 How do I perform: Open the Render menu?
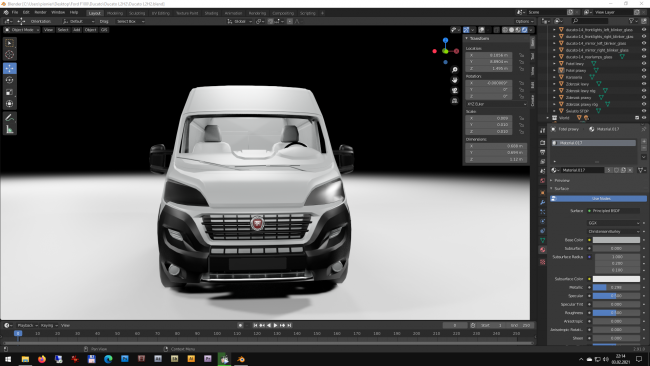point(40,12)
